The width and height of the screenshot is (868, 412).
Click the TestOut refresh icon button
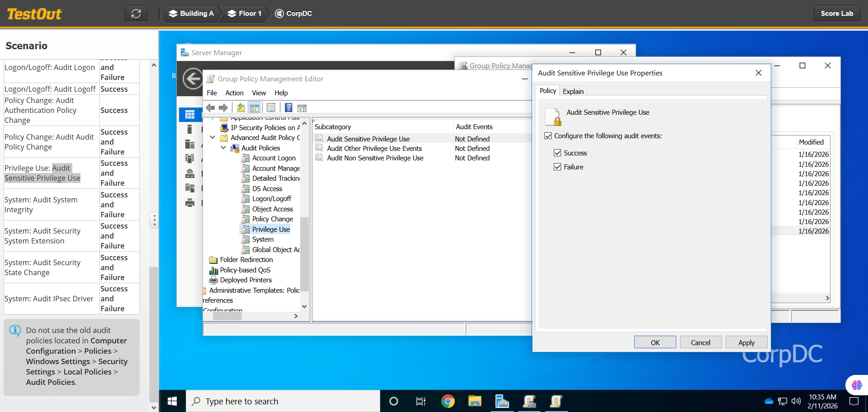pos(136,14)
